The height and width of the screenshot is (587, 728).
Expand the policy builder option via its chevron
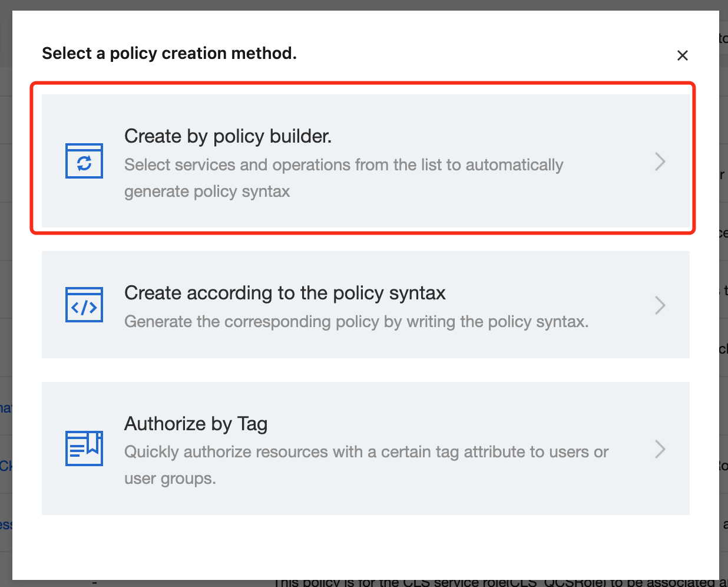(x=660, y=161)
